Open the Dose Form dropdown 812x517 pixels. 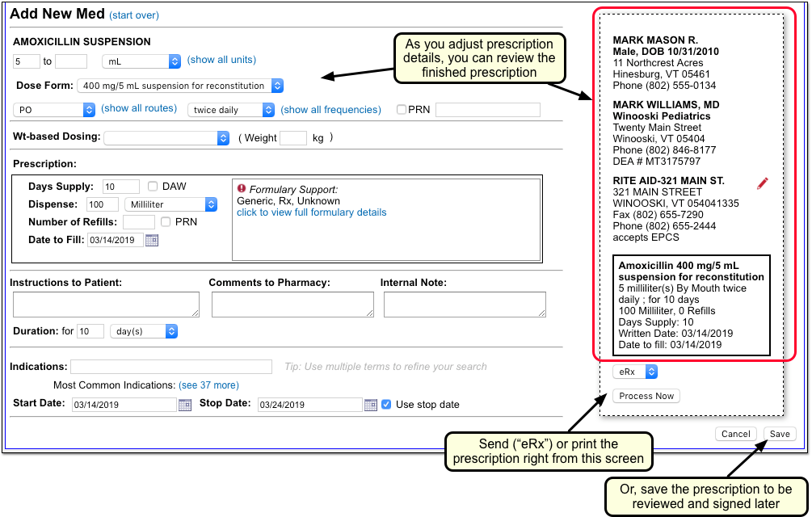coord(180,86)
